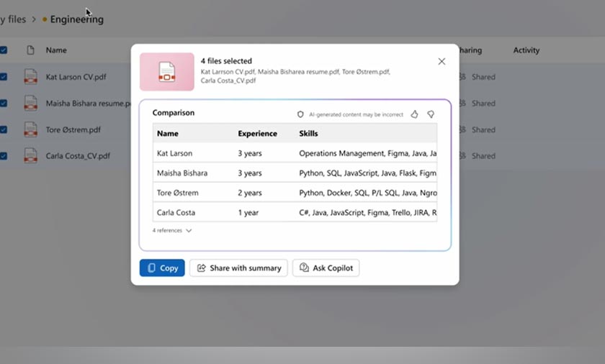Click the Maisha Bishara resume PDF icon

coord(30,104)
